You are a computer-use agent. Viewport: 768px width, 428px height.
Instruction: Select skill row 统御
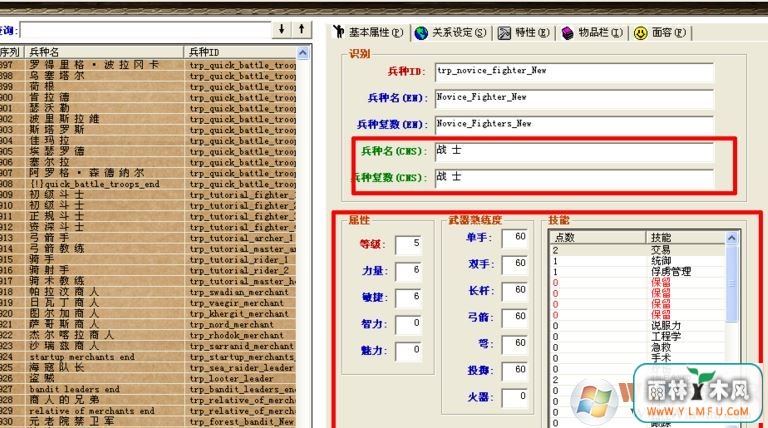click(638, 261)
